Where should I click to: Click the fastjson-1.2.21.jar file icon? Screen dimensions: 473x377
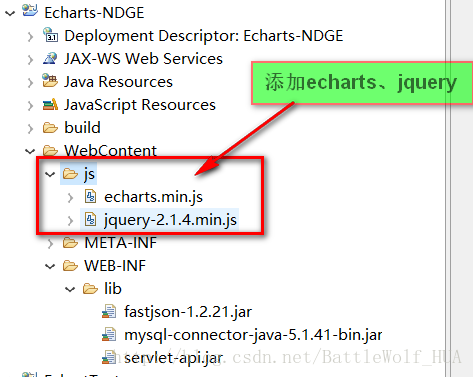(x=109, y=312)
